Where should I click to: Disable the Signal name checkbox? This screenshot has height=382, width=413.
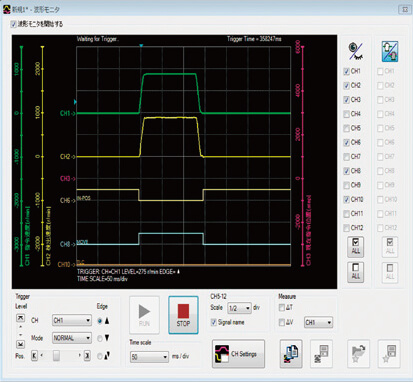214,322
